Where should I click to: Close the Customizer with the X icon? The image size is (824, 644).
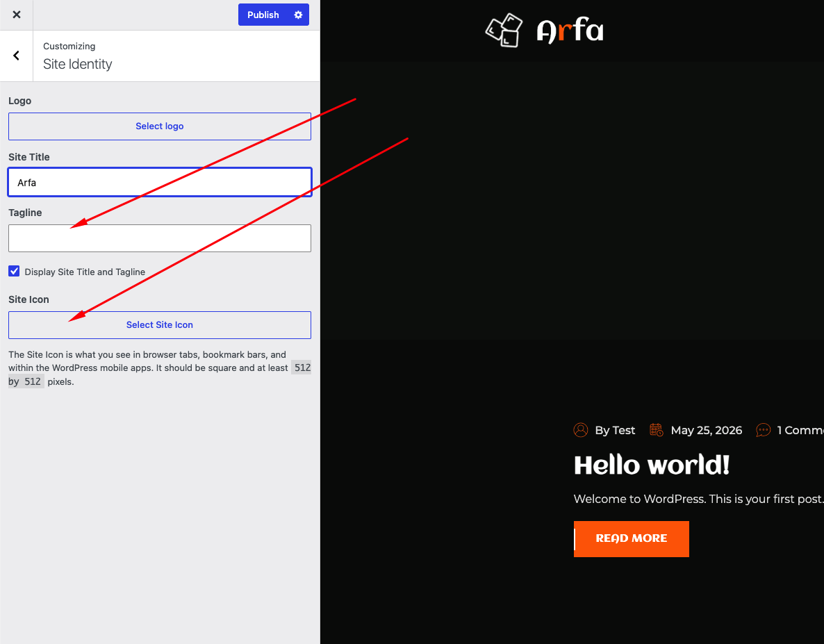16,15
